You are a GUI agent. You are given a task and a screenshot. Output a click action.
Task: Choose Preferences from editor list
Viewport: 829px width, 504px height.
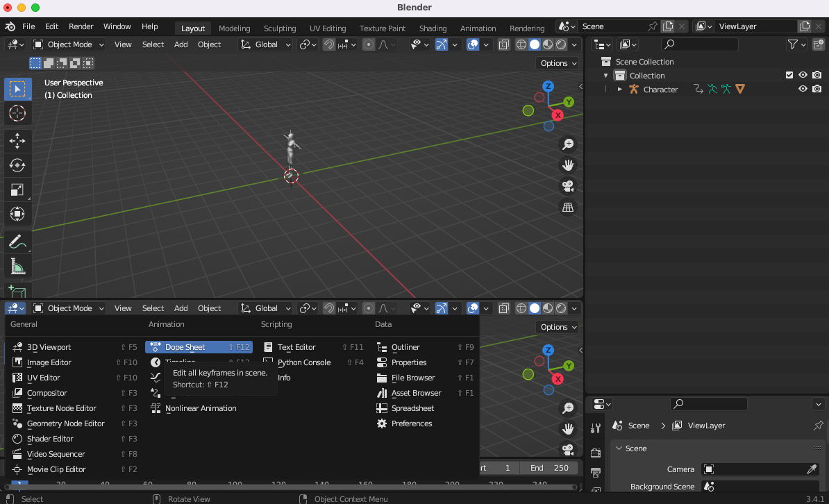(x=425, y=423)
